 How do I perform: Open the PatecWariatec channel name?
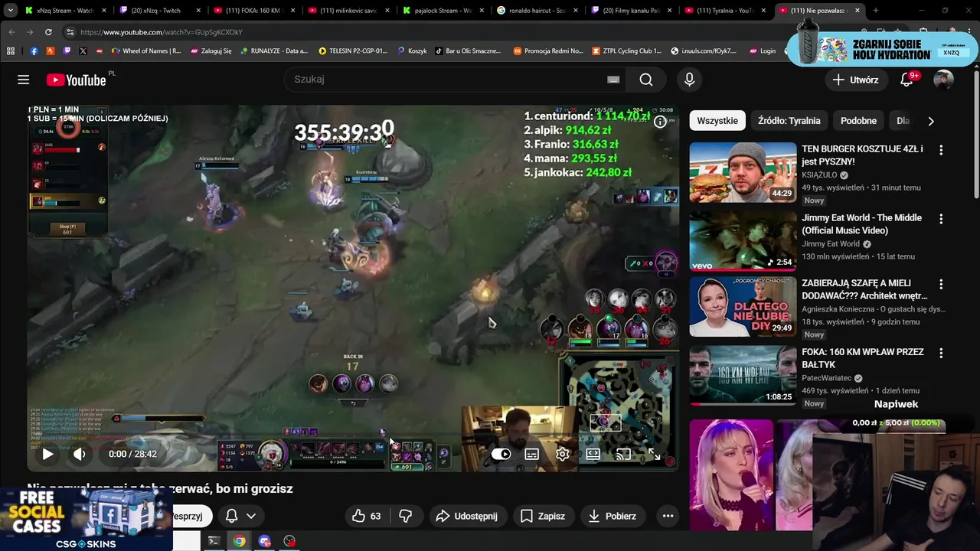827,378
